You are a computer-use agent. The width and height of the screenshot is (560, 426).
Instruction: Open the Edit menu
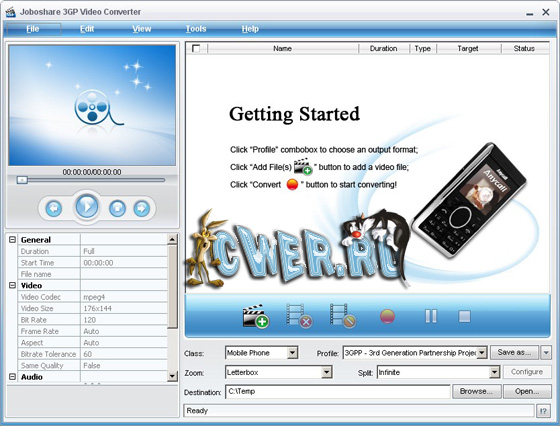87,29
